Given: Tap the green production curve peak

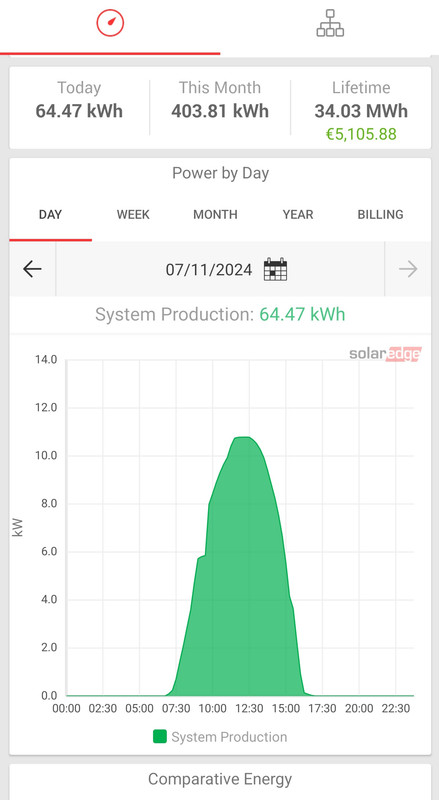Looking at the screenshot, I should pos(242,438).
